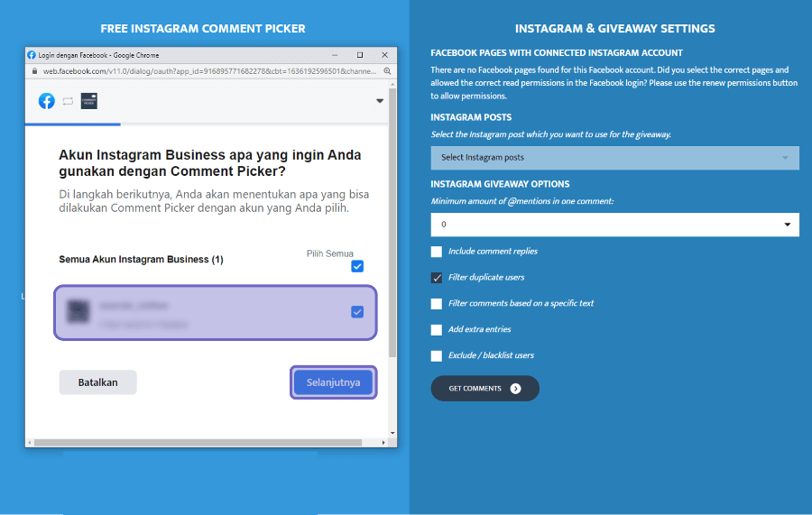The height and width of the screenshot is (515, 812).
Task: Click the arrow icon on Get Comments button
Action: [515, 389]
